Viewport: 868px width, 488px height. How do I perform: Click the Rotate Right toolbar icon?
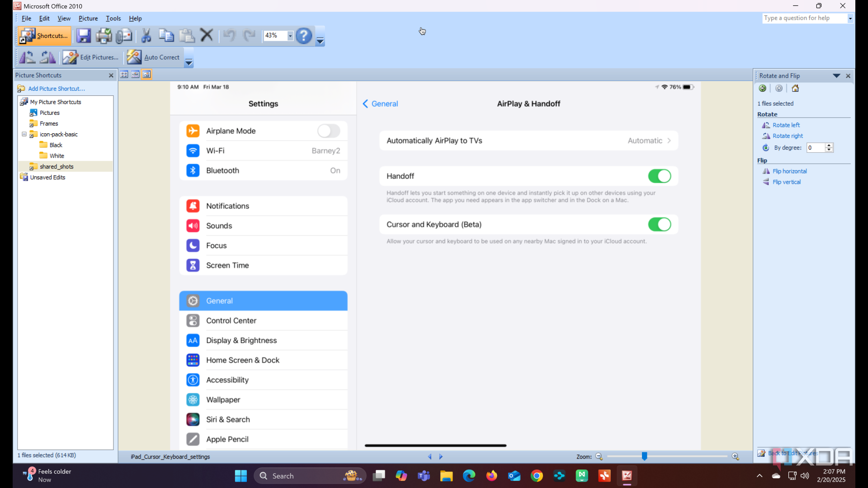pyautogui.click(x=47, y=57)
